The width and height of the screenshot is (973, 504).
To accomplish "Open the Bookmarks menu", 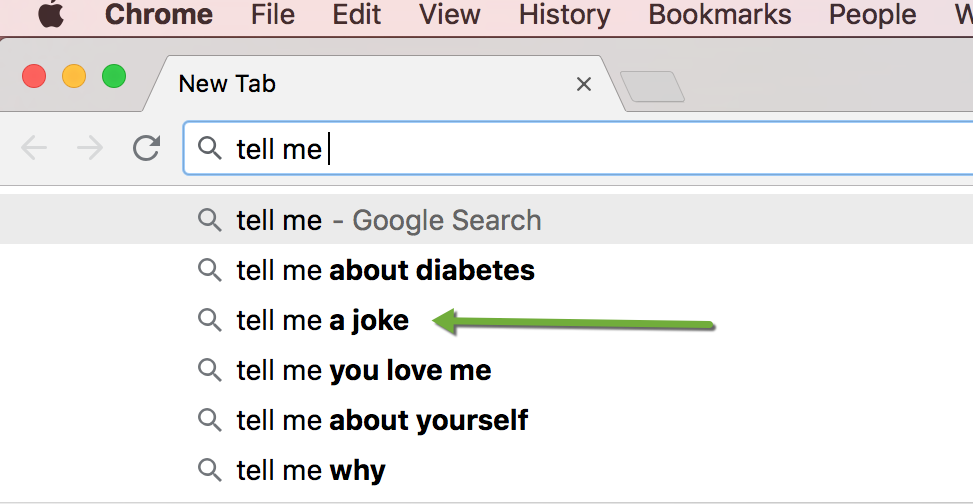I will tap(719, 14).
